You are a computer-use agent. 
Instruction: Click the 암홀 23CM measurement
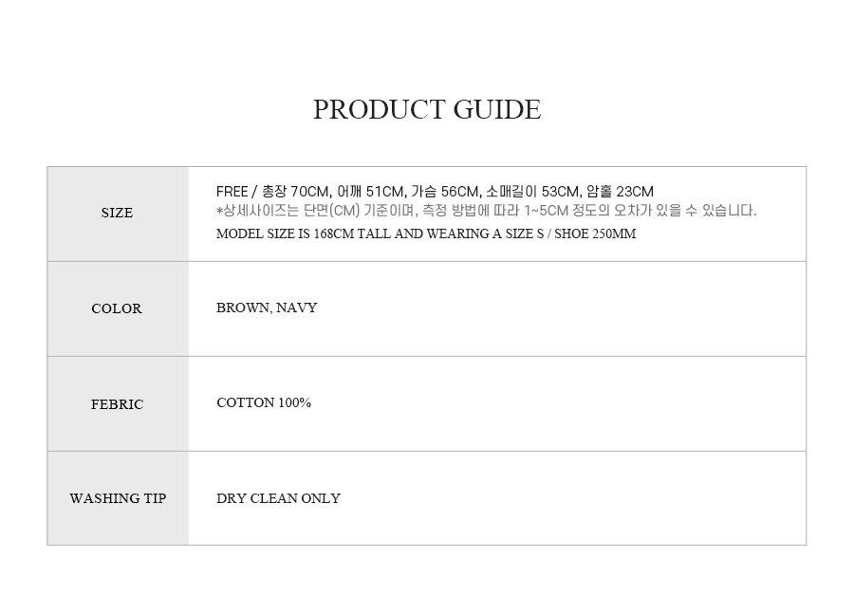coord(621,192)
